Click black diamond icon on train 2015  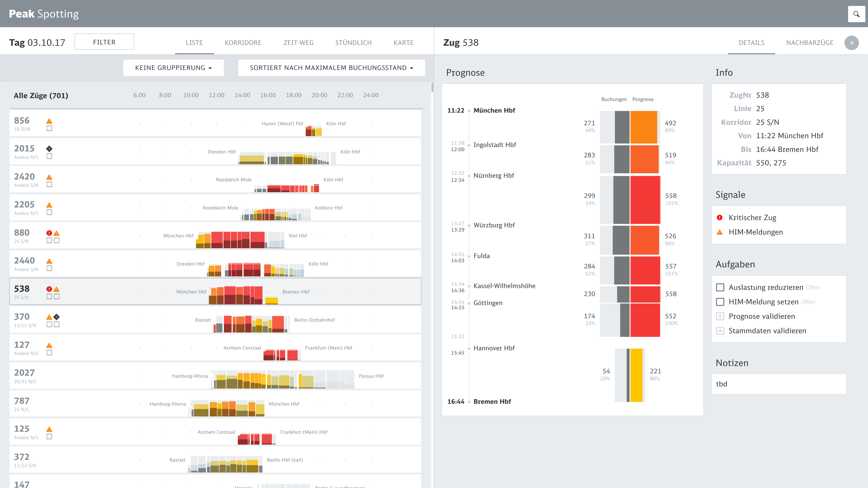click(49, 149)
